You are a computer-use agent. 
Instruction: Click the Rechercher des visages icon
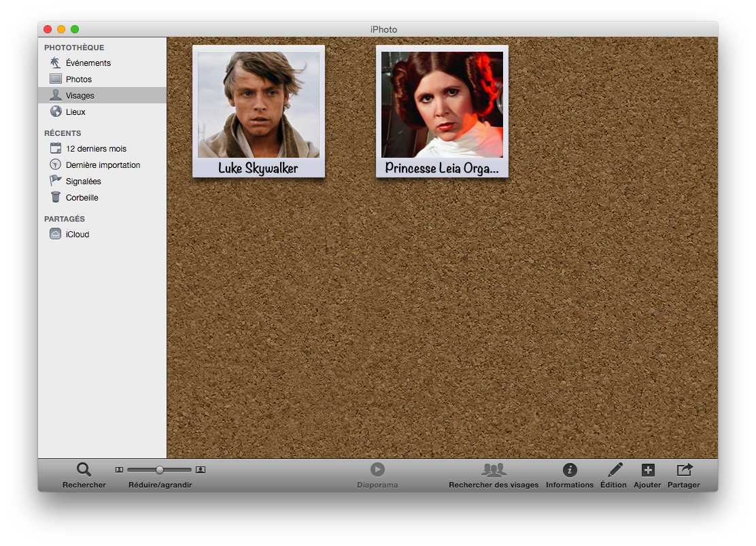[x=494, y=470]
